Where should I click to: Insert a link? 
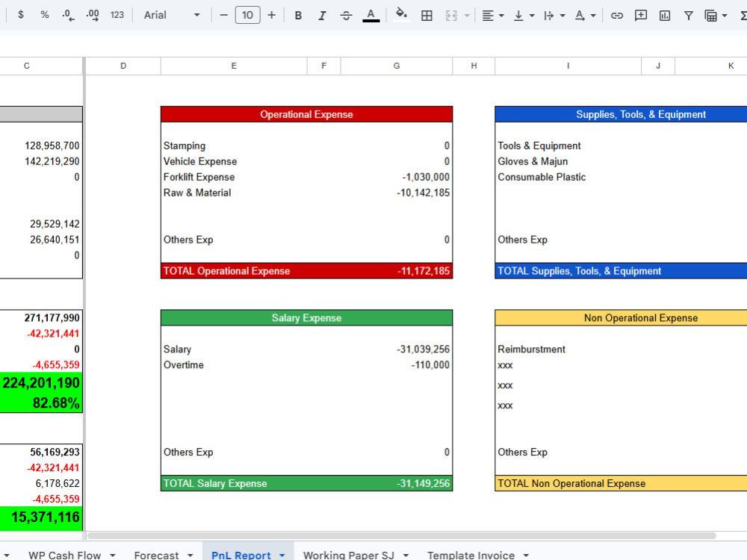click(x=616, y=16)
